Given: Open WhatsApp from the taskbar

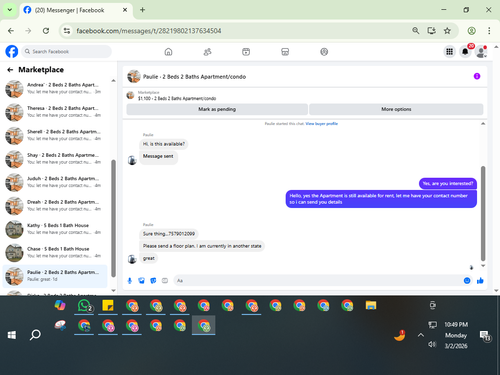Looking at the screenshot, I should 84,305.
